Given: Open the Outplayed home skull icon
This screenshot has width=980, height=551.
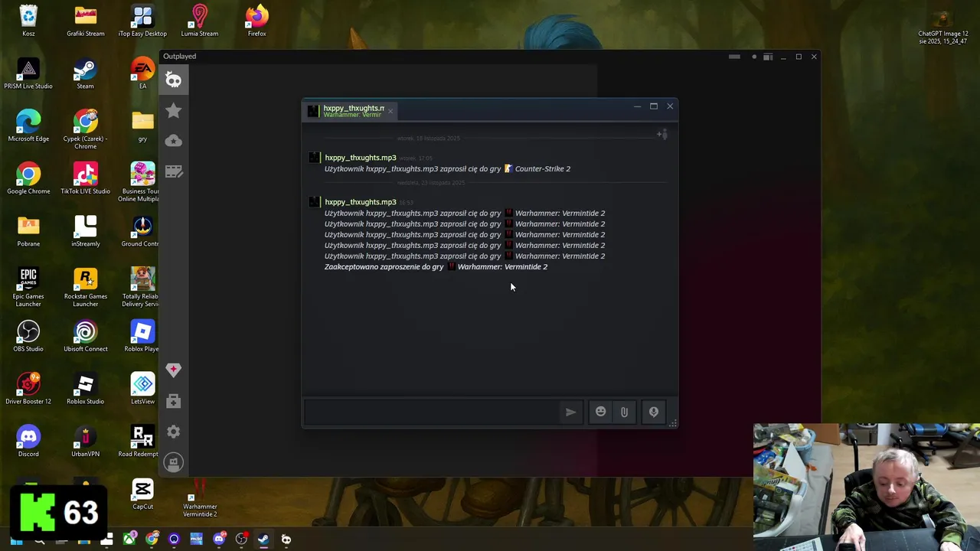Looking at the screenshot, I should [174, 80].
